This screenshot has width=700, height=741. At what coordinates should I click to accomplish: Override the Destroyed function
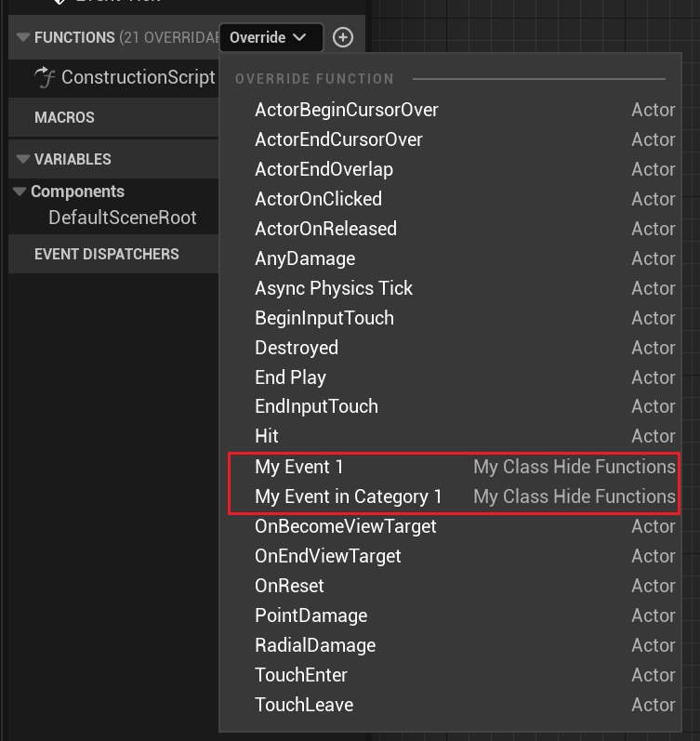(x=297, y=348)
